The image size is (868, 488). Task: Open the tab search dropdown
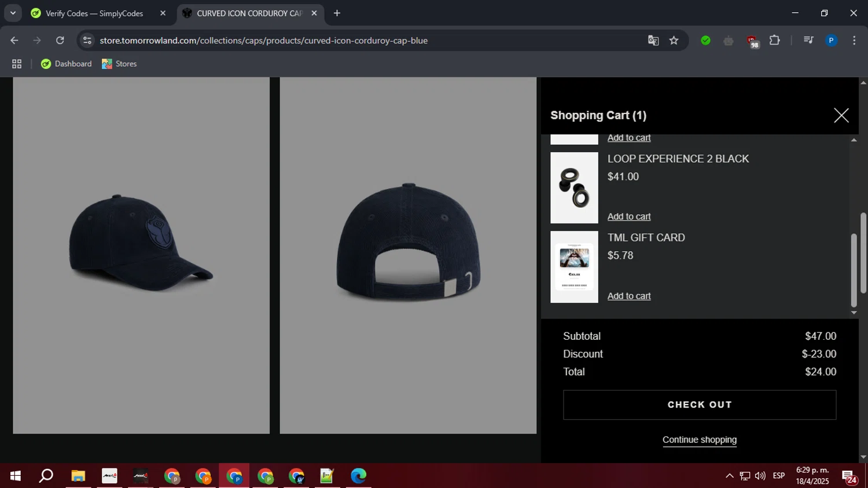pos(13,13)
